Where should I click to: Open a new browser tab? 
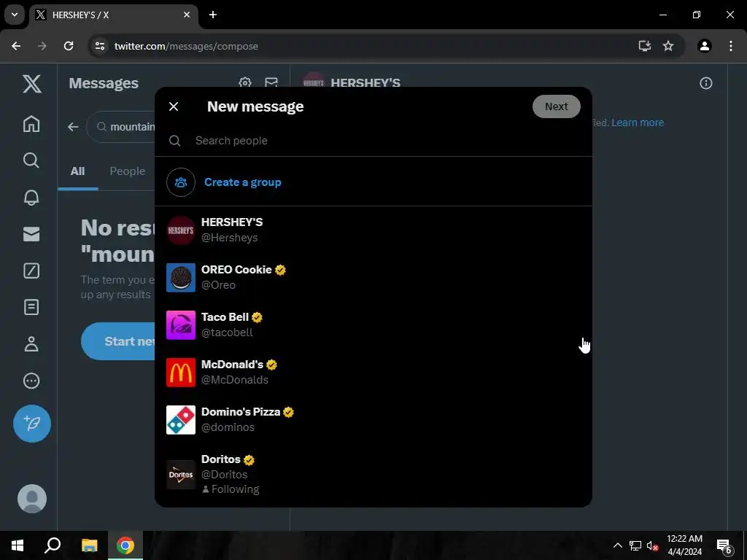213,15
